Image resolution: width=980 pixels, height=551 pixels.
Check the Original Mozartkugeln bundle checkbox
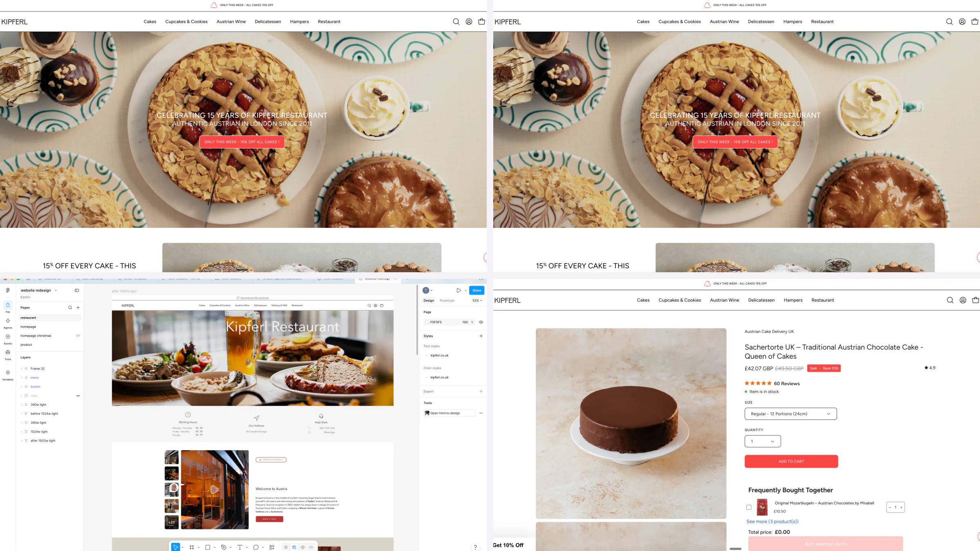(749, 507)
